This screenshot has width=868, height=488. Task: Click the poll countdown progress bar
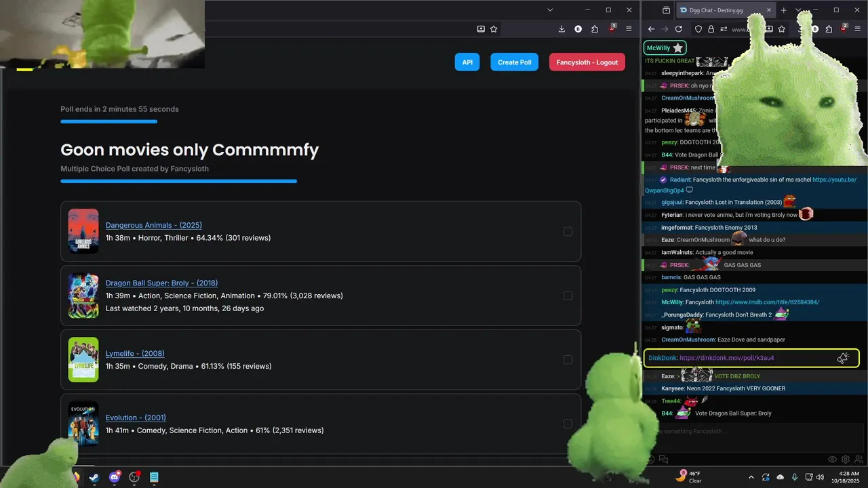pyautogui.click(x=108, y=121)
